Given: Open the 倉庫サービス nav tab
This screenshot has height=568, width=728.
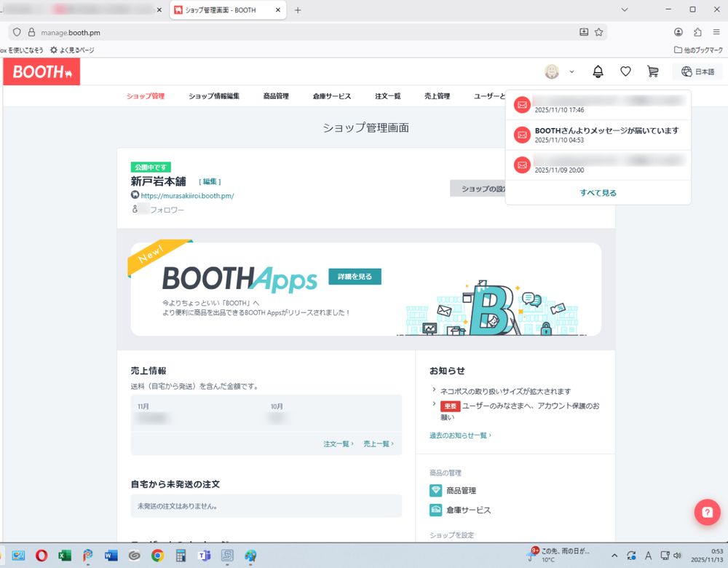Looking at the screenshot, I should [331, 96].
